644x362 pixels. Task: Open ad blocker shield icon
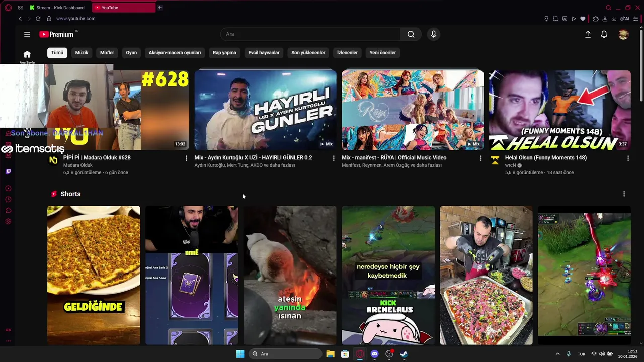point(565,19)
